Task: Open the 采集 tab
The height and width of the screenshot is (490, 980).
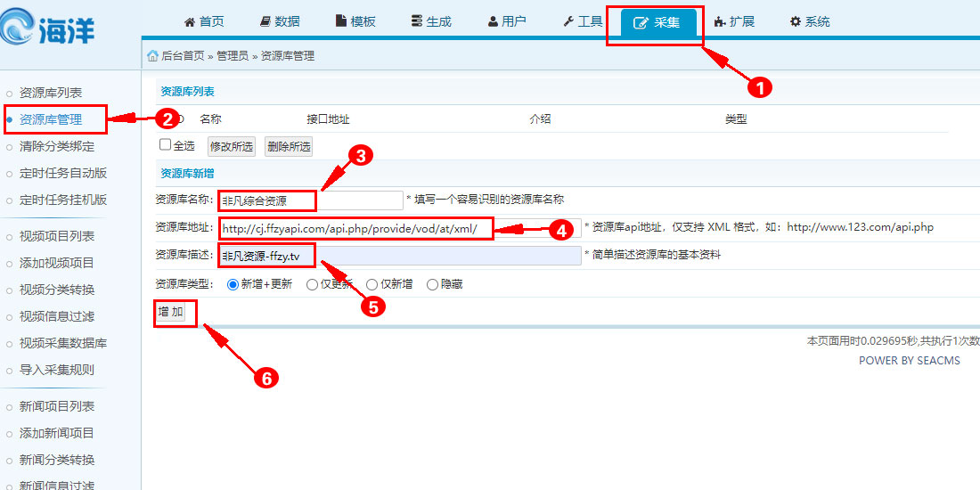Action: click(656, 23)
